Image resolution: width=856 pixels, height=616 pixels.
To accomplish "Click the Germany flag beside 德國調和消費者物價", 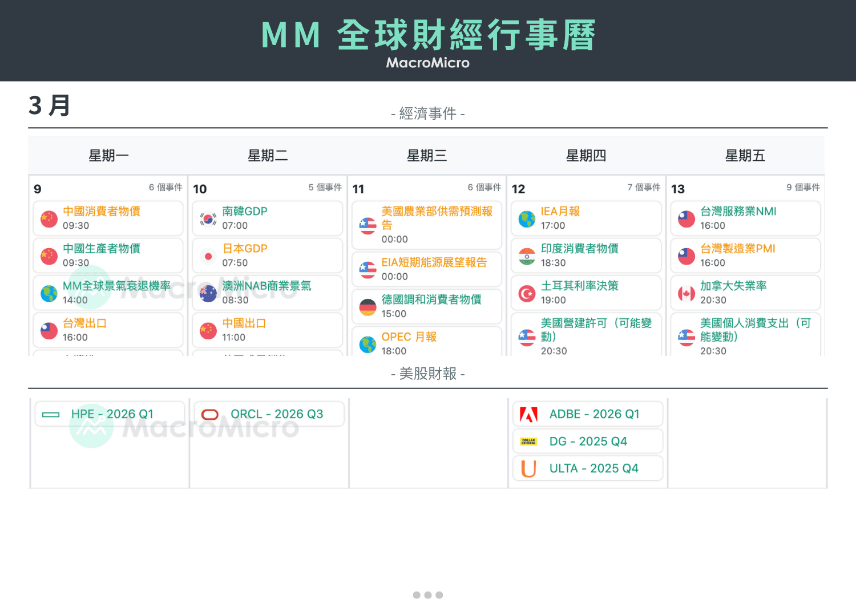I will (x=368, y=307).
